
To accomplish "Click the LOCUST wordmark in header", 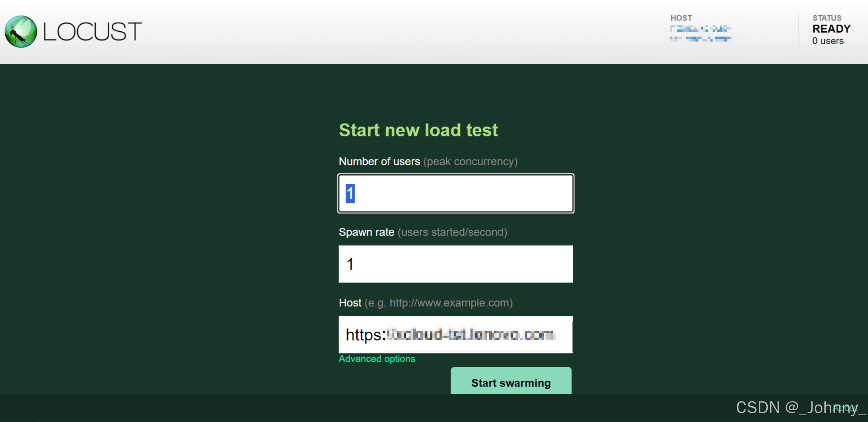I will [x=92, y=32].
